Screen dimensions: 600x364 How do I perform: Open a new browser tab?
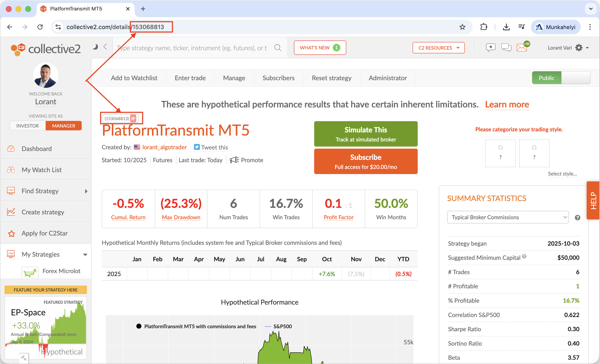point(143,9)
